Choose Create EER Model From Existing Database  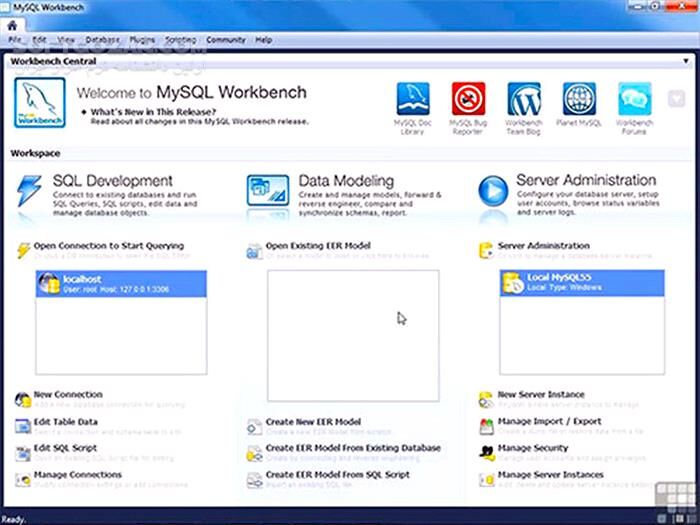[352, 448]
